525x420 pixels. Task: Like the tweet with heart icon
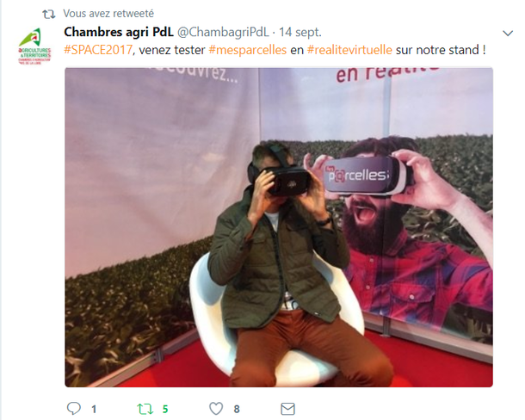[x=216, y=409]
